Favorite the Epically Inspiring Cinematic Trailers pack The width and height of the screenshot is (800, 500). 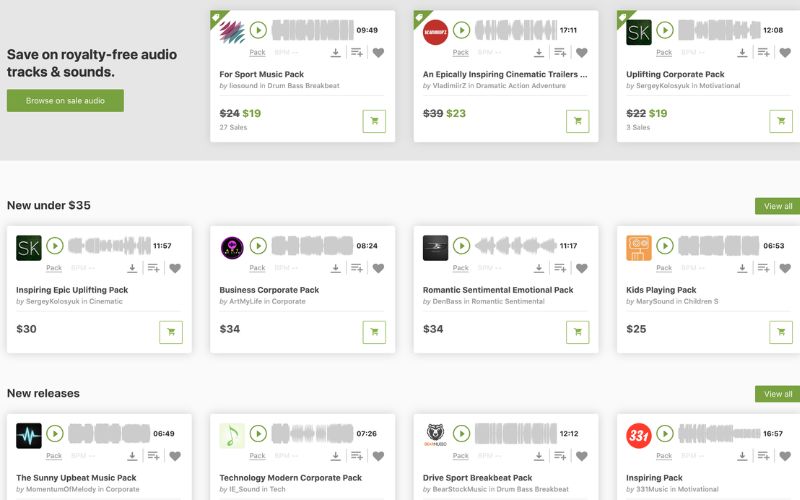[x=581, y=53]
